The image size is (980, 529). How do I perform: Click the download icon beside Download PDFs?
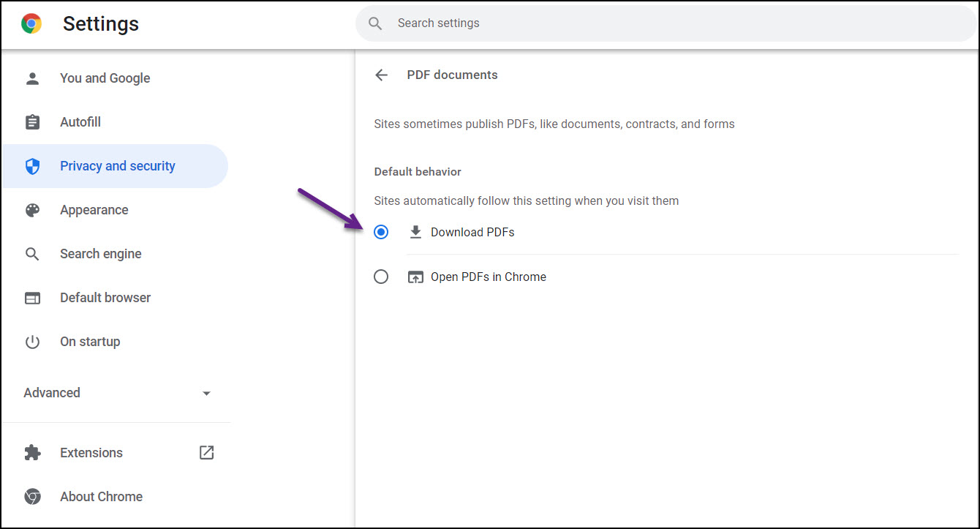tap(415, 232)
